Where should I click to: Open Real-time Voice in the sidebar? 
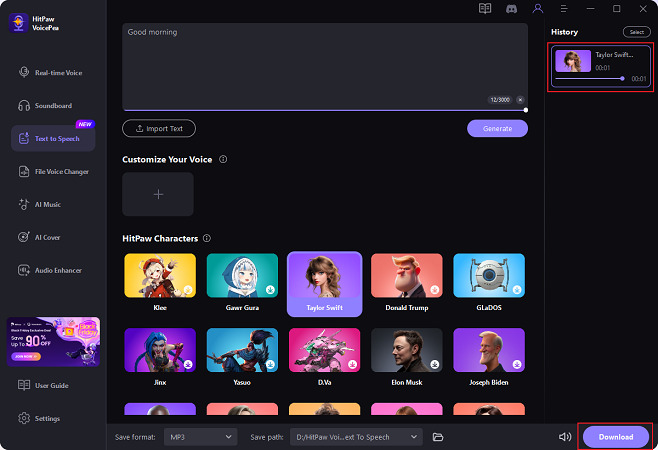pyautogui.click(x=53, y=73)
